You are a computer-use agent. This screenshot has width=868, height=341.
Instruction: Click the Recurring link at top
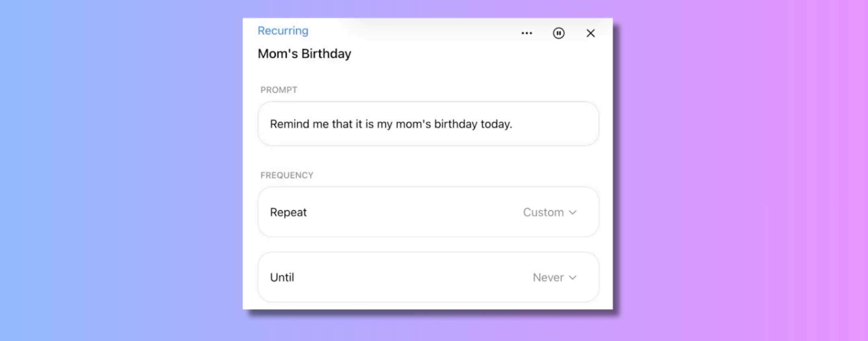click(283, 31)
